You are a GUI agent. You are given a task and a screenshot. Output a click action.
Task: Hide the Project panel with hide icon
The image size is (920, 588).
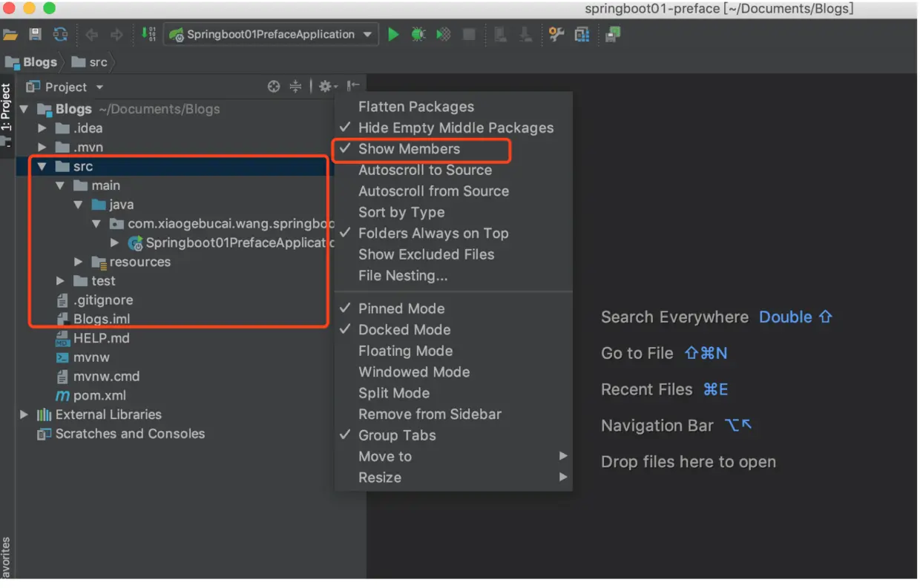point(353,87)
